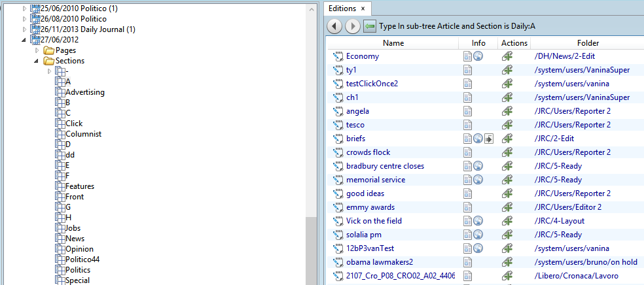644x285 pixels.
Task: Sort by the Actions column header
Action: [x=514, y=43]
